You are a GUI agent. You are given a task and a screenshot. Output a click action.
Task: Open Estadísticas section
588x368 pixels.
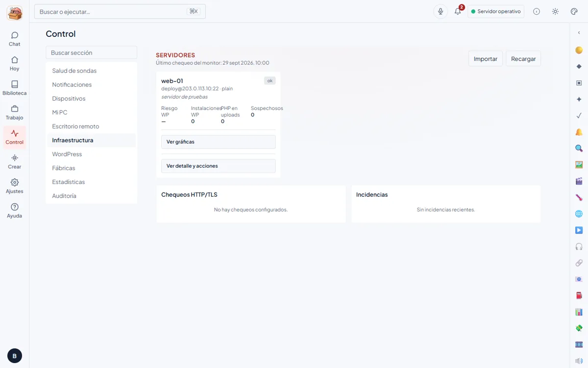tap(91, 182)
